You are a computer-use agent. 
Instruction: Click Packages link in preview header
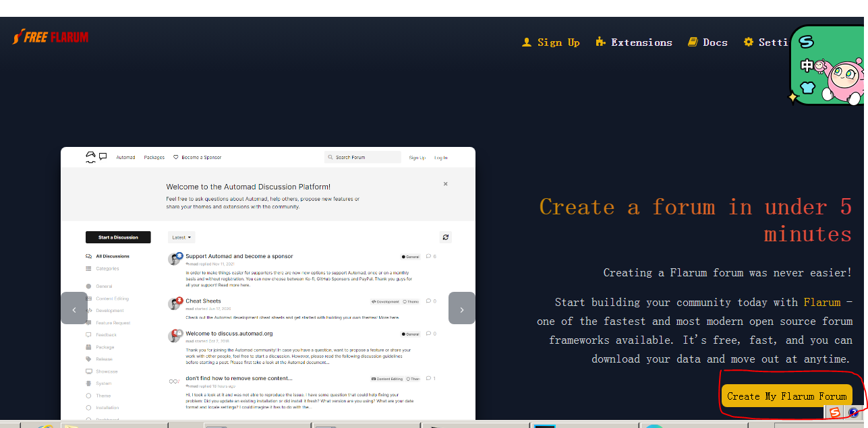154,157
